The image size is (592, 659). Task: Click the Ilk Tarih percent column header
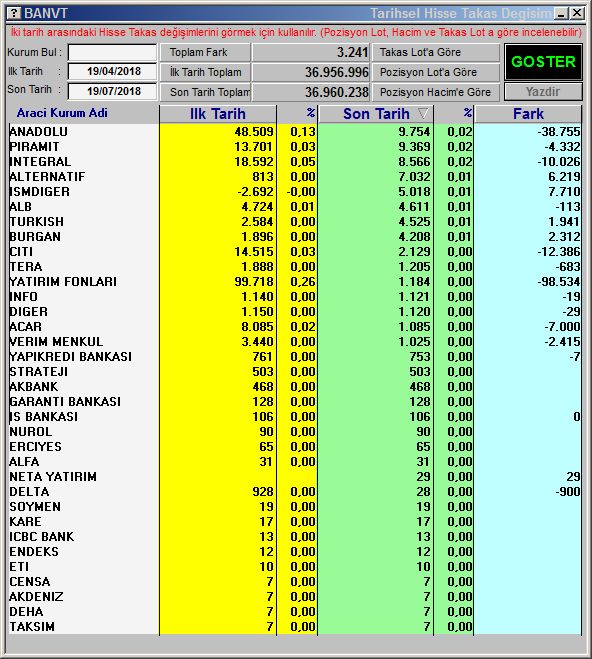click(297, 114)
